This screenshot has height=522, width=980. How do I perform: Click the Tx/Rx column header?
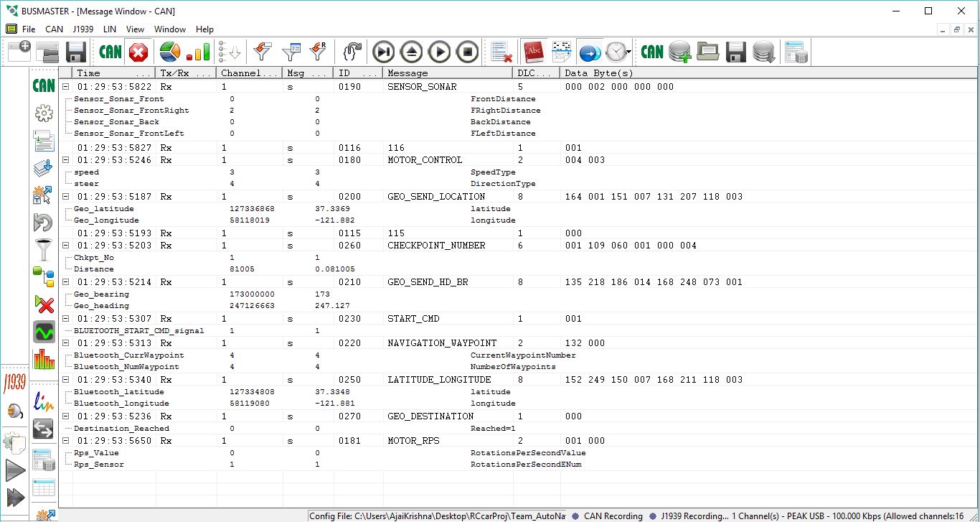click(x=186, y=73)
